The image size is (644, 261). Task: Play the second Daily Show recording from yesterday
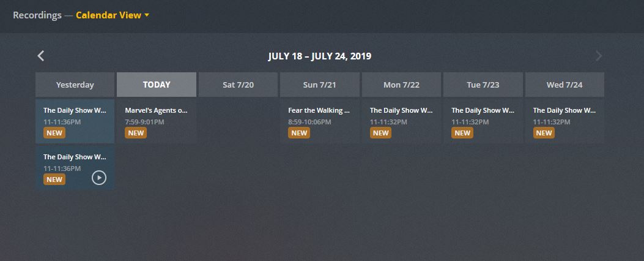99,178
